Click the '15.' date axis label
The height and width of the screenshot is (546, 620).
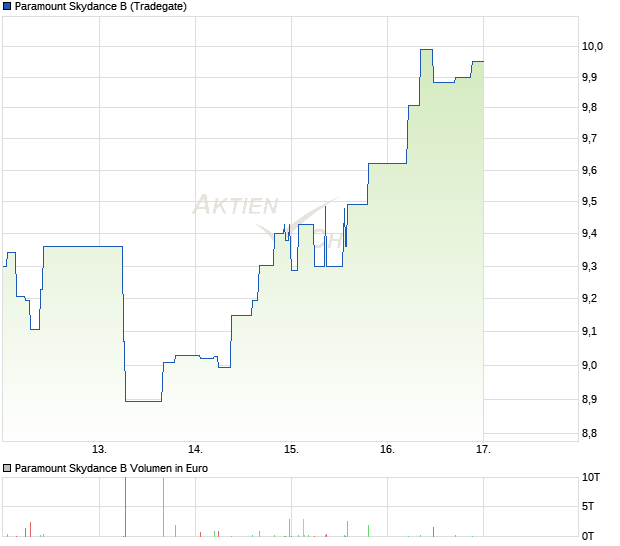291,450
